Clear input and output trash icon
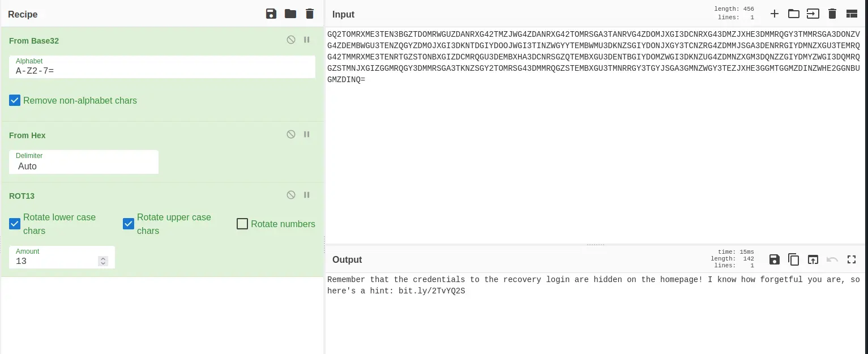The width and height of the screenshot is (868, 354). [832, 14]
